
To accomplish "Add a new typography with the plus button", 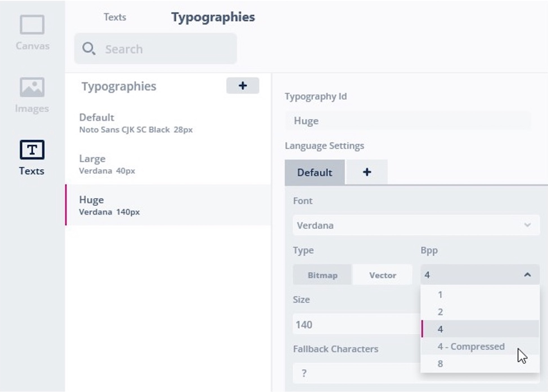I will click(x=242, y=86).
